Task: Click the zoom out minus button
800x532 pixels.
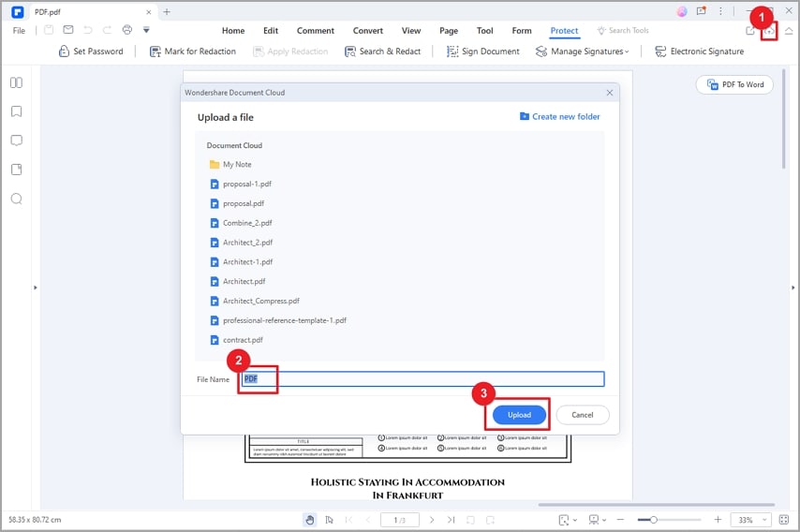Action: [620, 520]
